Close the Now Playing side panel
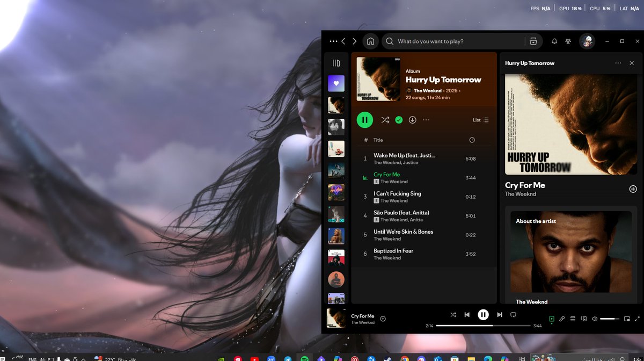 [x=632, y=63]
